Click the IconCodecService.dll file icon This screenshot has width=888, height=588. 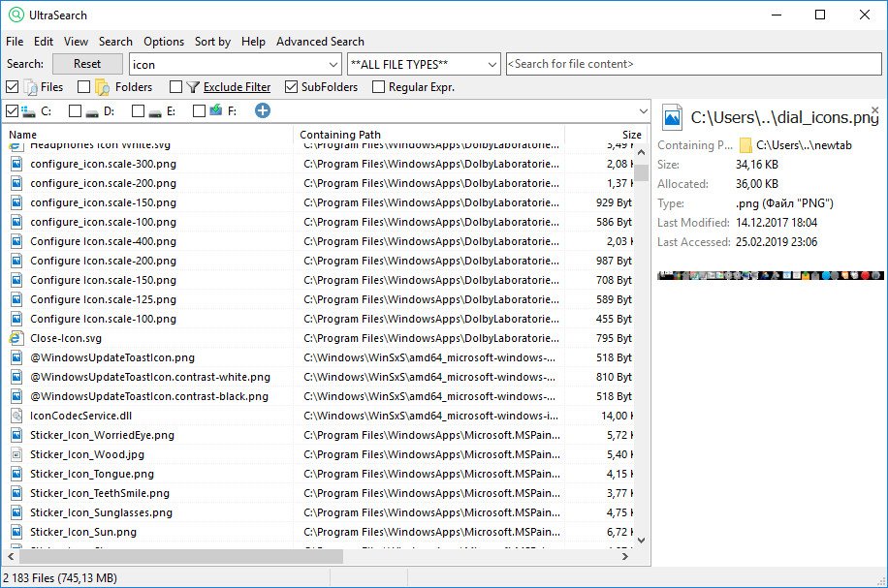click(16, 416)
